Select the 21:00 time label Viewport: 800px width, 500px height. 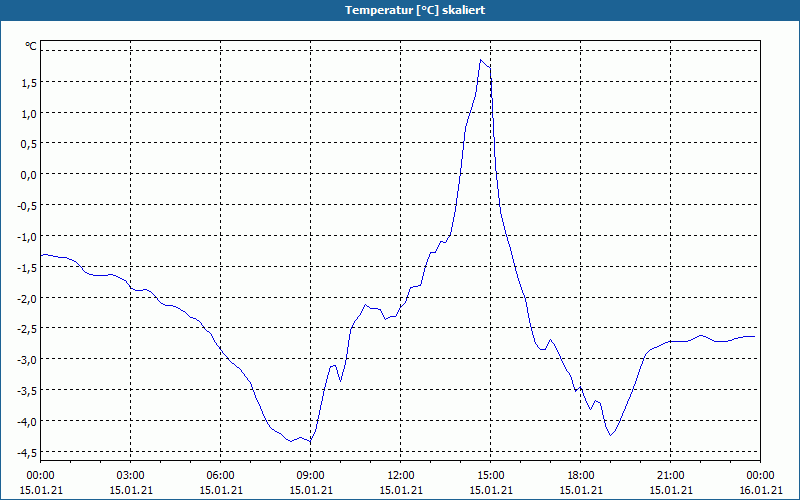670,476
